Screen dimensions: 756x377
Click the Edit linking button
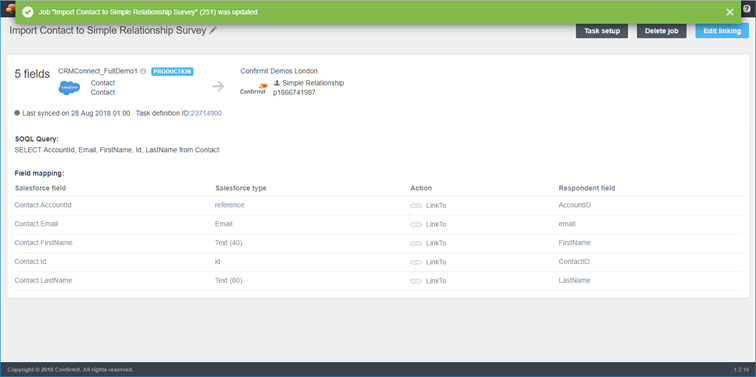tap(722, 31)
